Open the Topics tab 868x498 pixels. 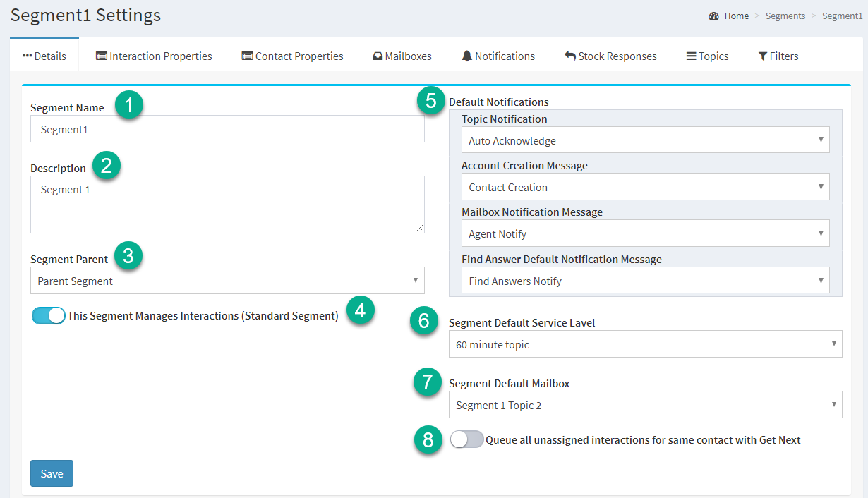click(x=707, y=56)
